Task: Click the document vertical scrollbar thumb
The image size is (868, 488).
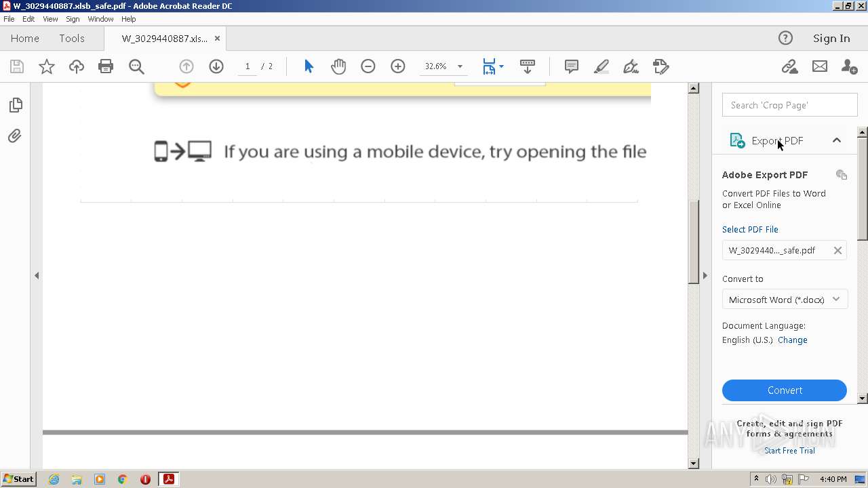Action: click(693, 243)
